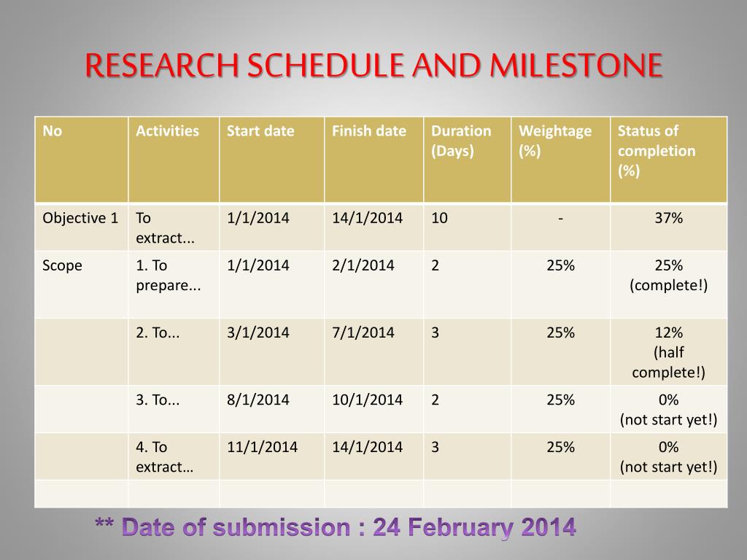Select '0% (not start yet!)' in the '3. To...' row

pyautogui.click(x=668, y=410)
